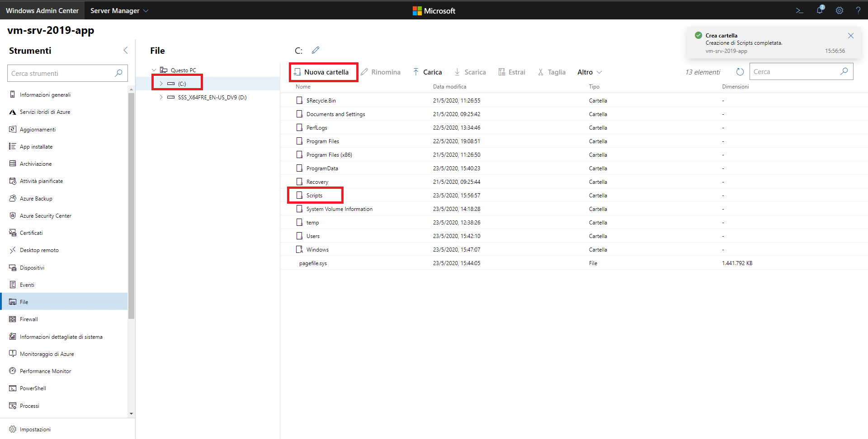This screenshot has width=868, height=439.
Task: Open Archiviazione tool
Action: point(64,164)
